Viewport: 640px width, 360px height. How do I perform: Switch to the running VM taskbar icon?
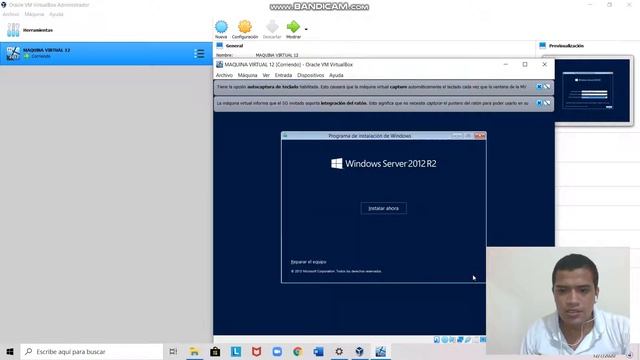tap(380, 351)
